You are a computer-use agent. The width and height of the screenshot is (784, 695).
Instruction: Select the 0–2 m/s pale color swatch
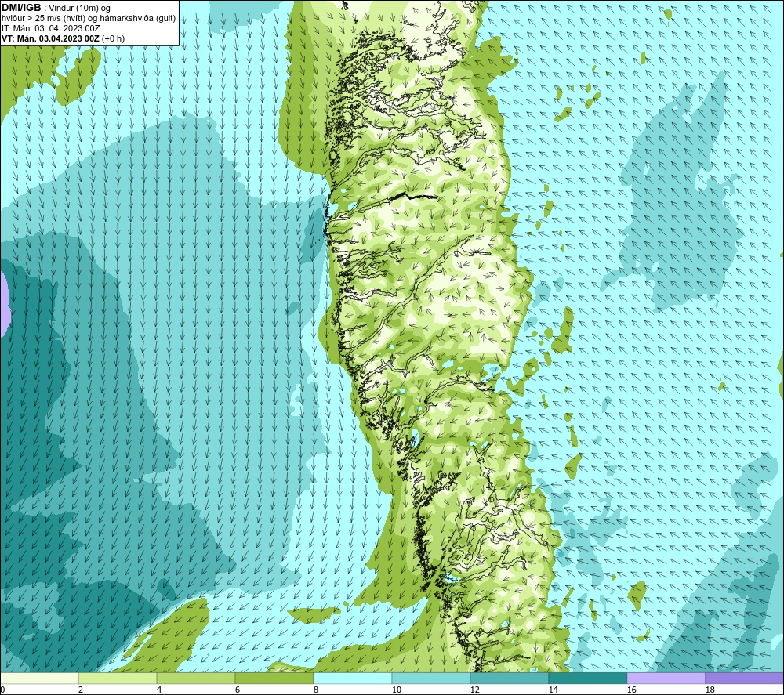[39, 678]
